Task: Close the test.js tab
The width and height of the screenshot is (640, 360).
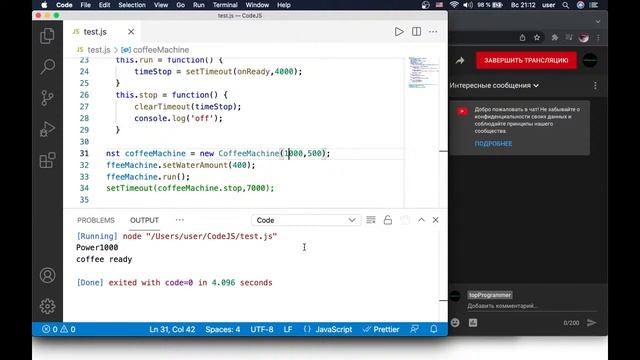Action: click(131, 32)
